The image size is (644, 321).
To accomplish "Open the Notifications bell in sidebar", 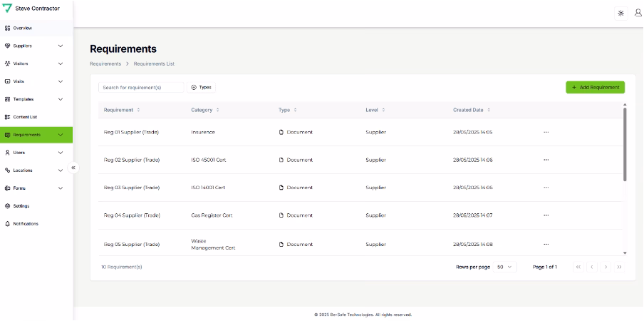I will point(26,224).
